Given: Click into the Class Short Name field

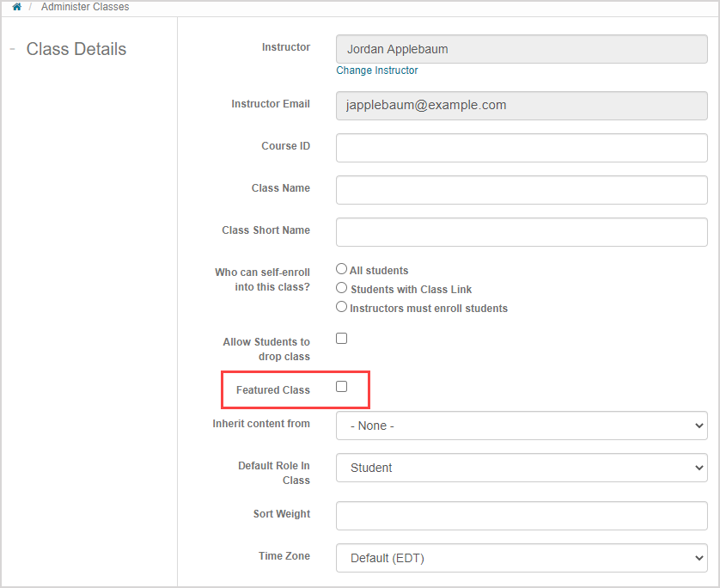Looking at the screenshot, I should click(522, 232).
